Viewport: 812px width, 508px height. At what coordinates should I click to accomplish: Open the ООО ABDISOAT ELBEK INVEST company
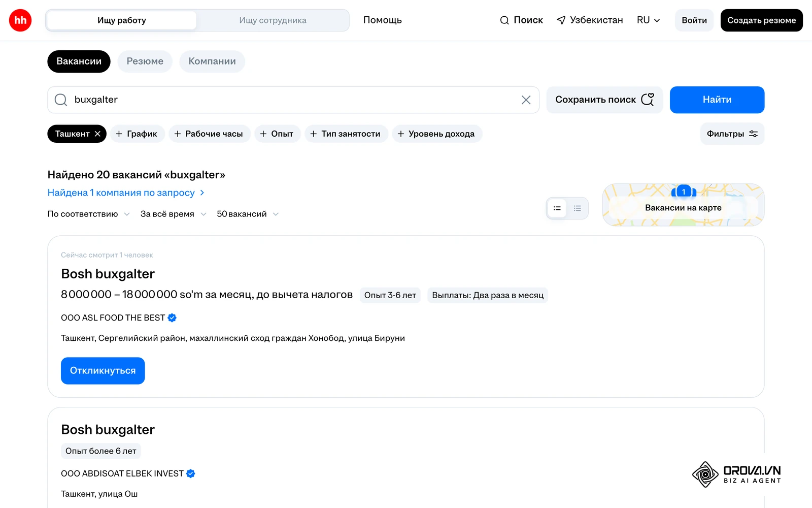click(x=122, y=473)
